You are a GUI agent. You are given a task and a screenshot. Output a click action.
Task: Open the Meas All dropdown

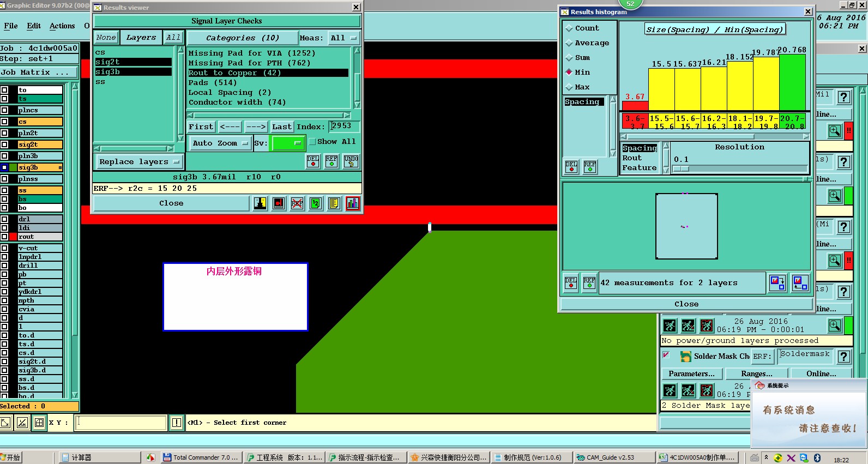pos(343,38)
